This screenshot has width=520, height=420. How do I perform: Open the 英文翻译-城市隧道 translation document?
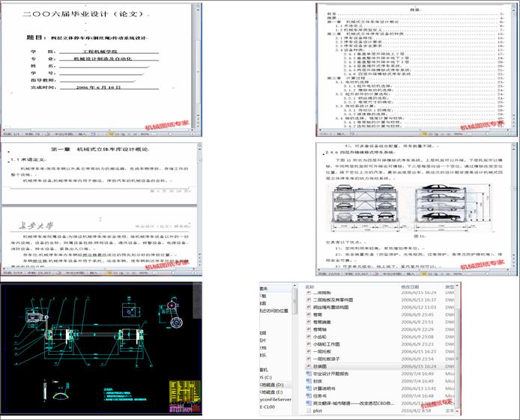point(354,404)
